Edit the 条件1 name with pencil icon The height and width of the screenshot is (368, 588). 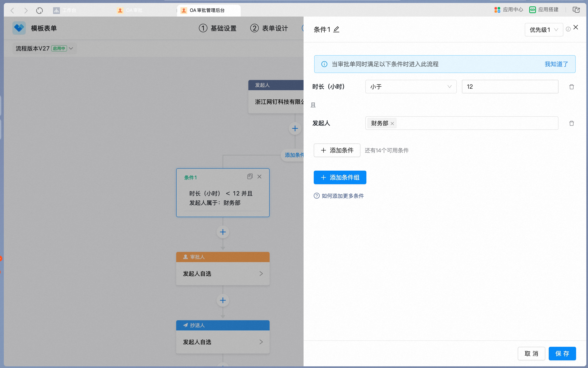336,29
